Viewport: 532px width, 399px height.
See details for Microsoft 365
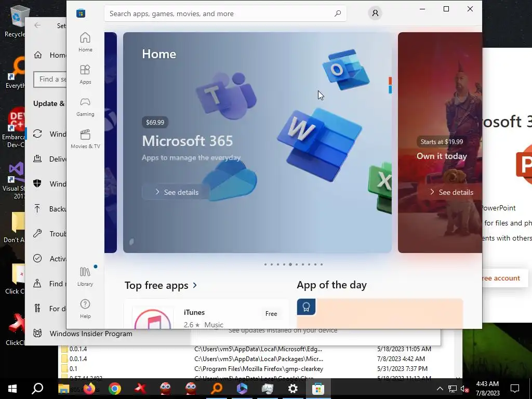pos(176,192)
